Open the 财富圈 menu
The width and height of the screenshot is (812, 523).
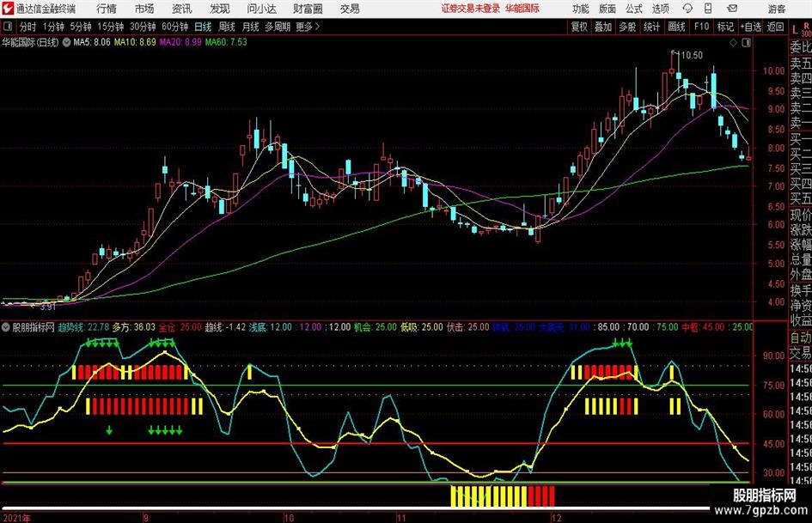308,9
